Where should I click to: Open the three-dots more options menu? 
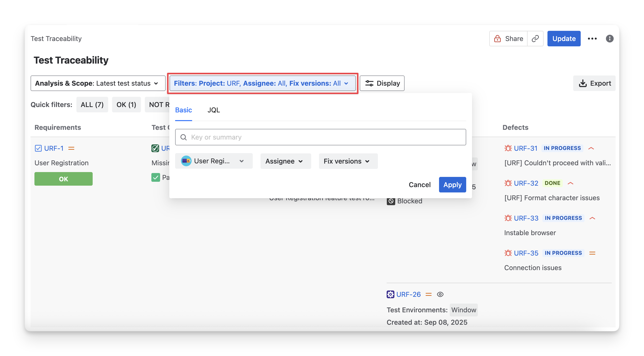[592, 39]
